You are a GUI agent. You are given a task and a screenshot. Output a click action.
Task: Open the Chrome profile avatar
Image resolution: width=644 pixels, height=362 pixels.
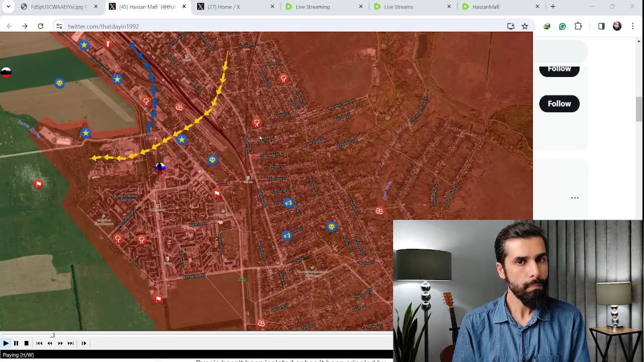(x=617, y=26)
